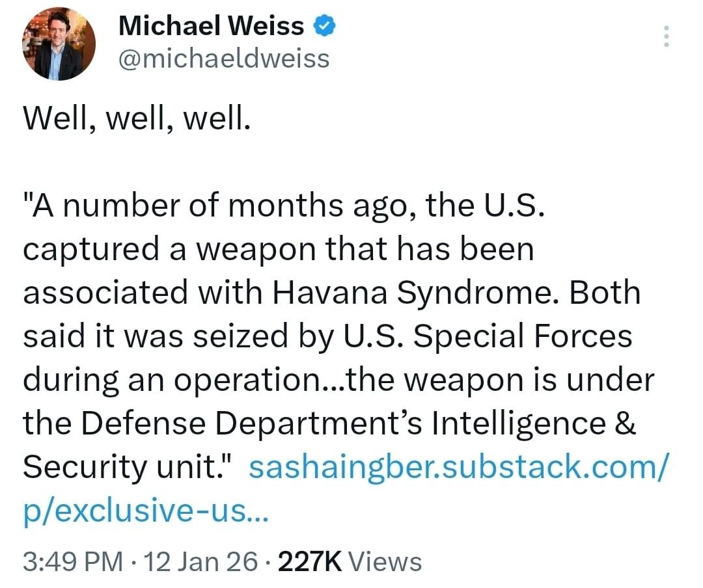Image resolution: width=703 pixels, height=588 pixels.
Task: Click the blue verified badge icon
Action: pyautogui.click(x=325, y=27)
